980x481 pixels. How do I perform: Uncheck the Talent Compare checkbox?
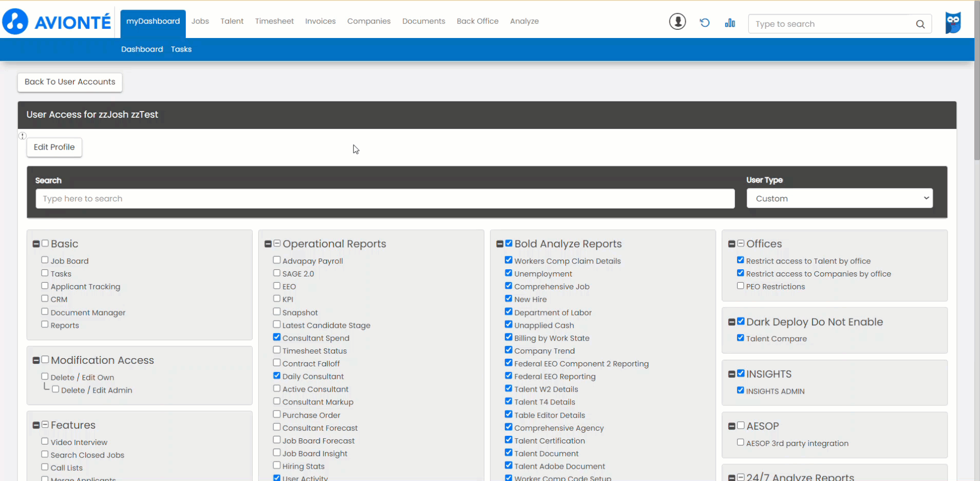point(741,338)
